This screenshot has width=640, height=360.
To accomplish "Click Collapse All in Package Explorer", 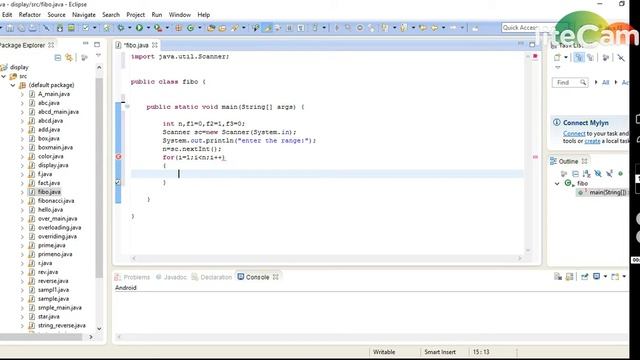I will 58,58.
